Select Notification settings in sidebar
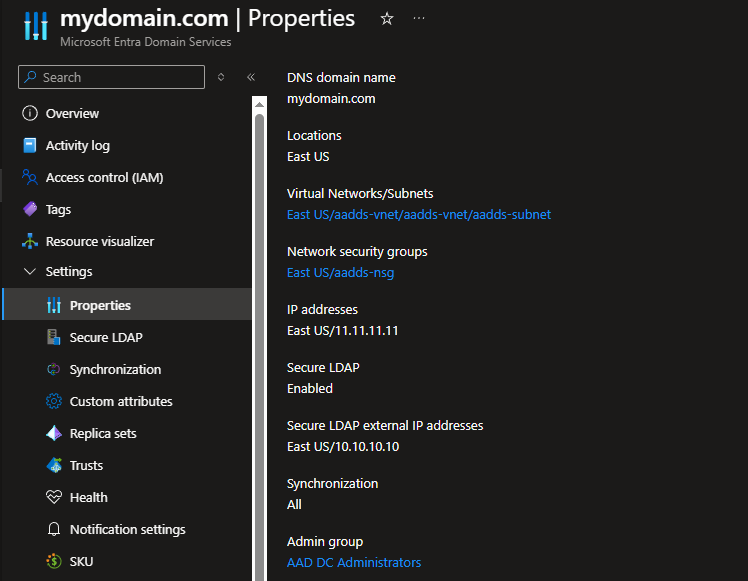This screenshot has width=748, height=581. click(127, 530)
